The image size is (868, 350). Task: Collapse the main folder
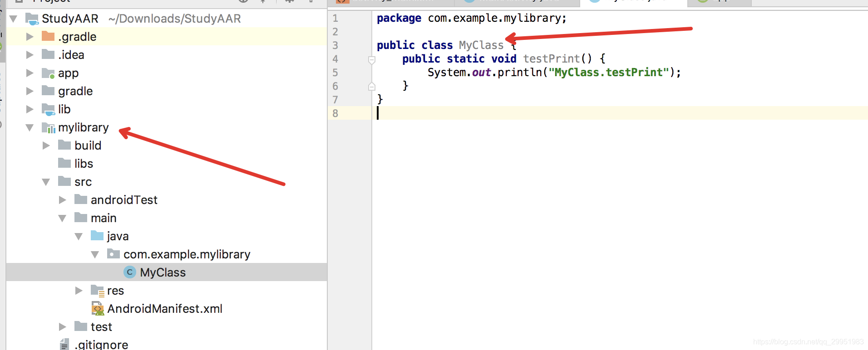pyautogui.click(x=62, y=218)
